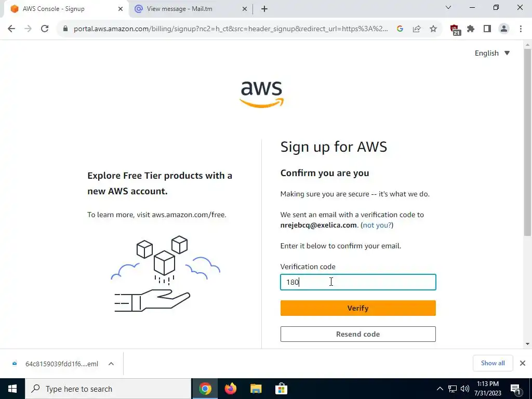Expand options for the downloaded .eml file

click(x=111, y=364)
